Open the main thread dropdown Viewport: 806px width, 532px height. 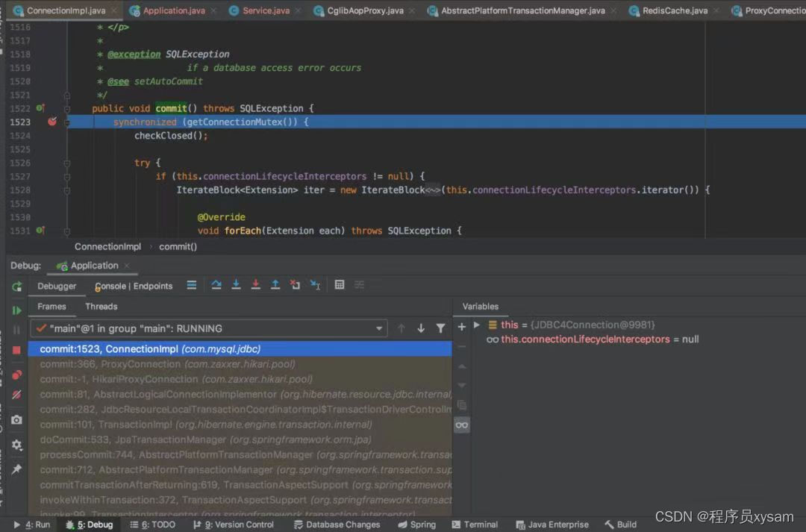tap(209, 328)
